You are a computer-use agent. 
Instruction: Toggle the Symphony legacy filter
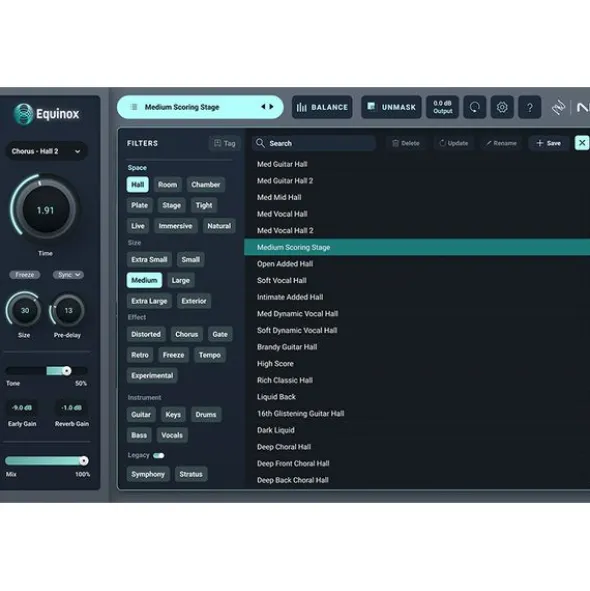148,475
